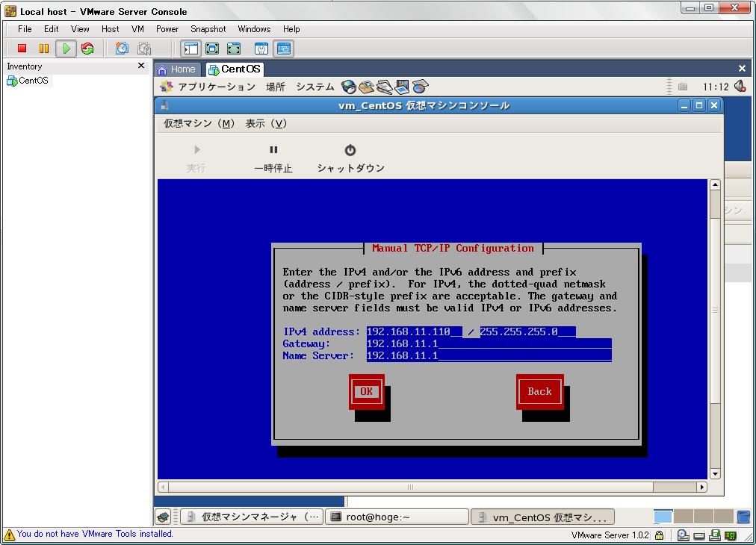The height and width of the screenshot is (545, 756).
Task: Open the 仮想マシン (M) menu
Action: (x=199, y=123)
